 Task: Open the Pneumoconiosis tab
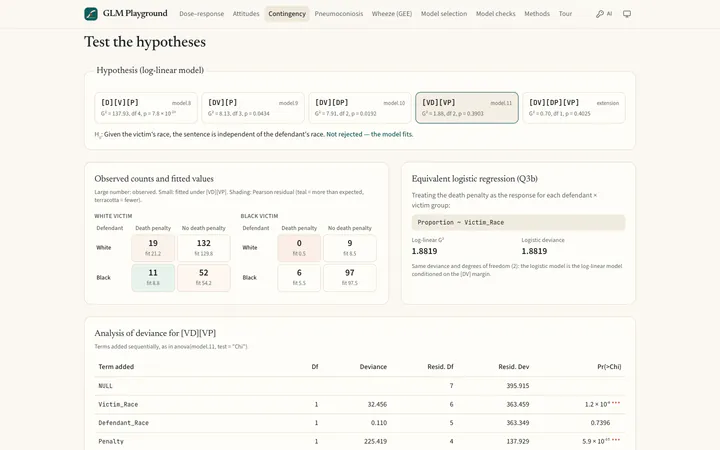339,14
